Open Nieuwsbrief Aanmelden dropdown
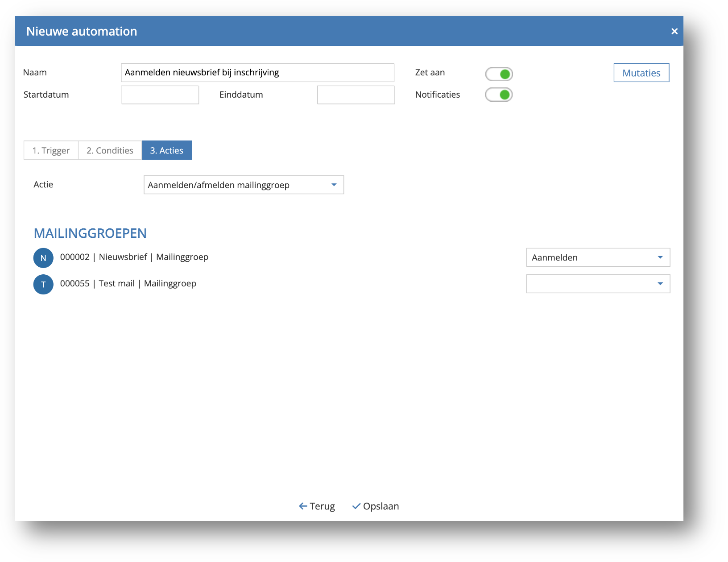Screen dimensions: 728x562 click(598, 257)
